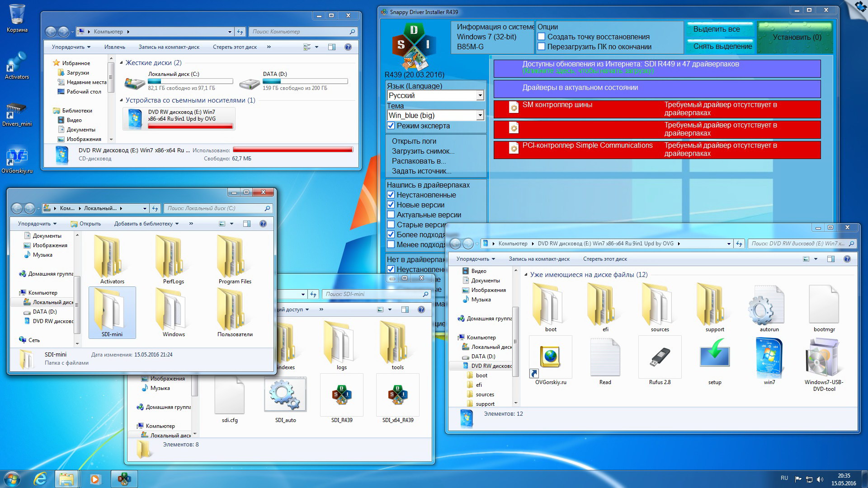Check the 'Актуальные версии' checkbox
The width and height of the screenshot is (868, 488).
coord(391,215)
